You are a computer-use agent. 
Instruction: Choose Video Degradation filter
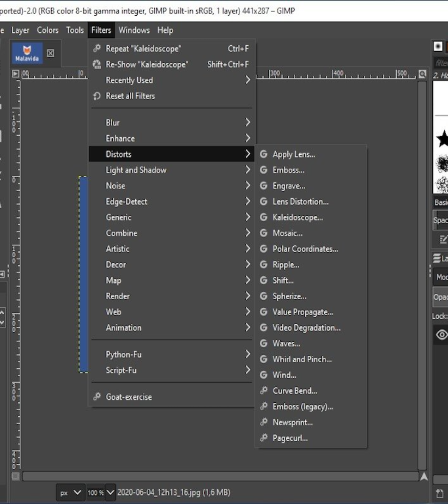click(311, 327)
